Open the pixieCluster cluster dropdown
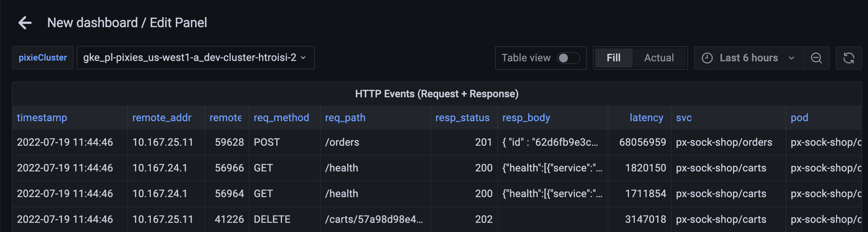The height and width of the screenshot is (232, 868). [x=195, y=58]
